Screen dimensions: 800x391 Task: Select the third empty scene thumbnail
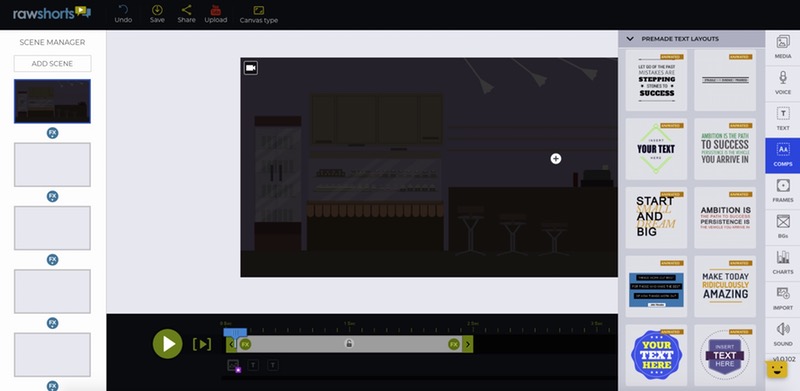(x=53, y=228)
